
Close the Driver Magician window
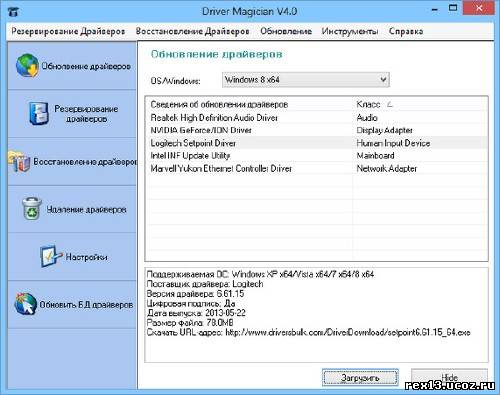pyautogui.click(x=479, y=8)
